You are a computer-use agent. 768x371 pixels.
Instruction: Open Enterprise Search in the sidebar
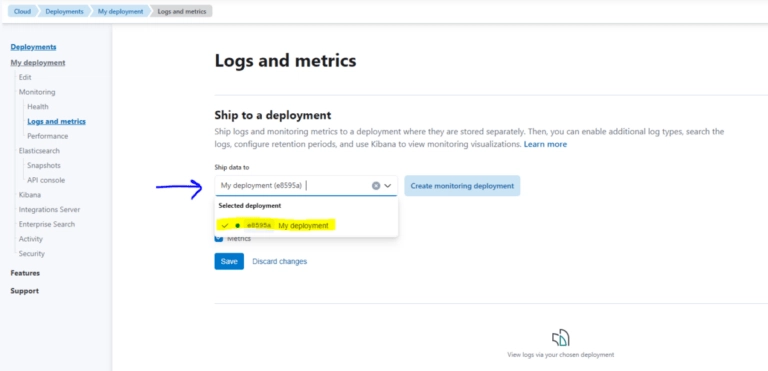pyautogui.click(x=47, y=224)
